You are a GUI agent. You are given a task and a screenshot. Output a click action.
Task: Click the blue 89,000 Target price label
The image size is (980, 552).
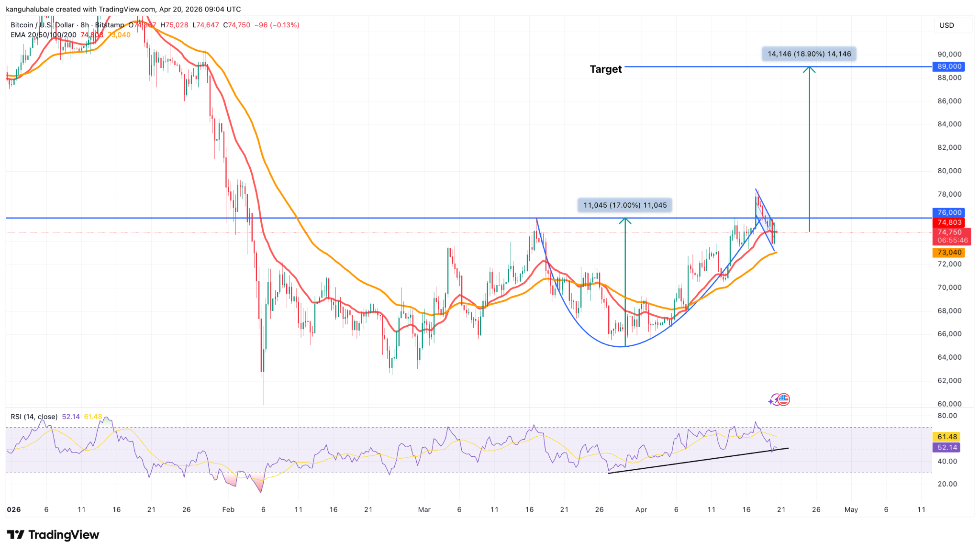[949, 66]
